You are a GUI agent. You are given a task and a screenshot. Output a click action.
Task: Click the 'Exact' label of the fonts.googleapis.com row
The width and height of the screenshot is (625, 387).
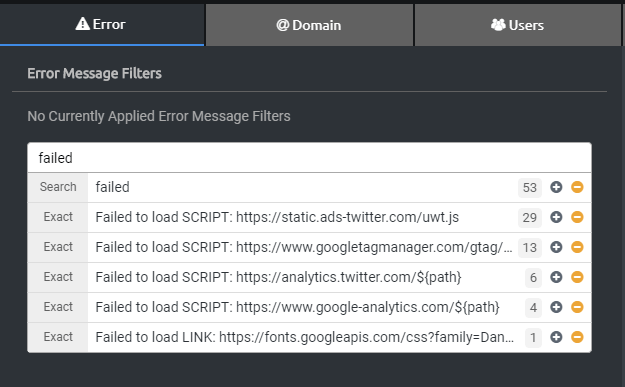pos(58,337)
